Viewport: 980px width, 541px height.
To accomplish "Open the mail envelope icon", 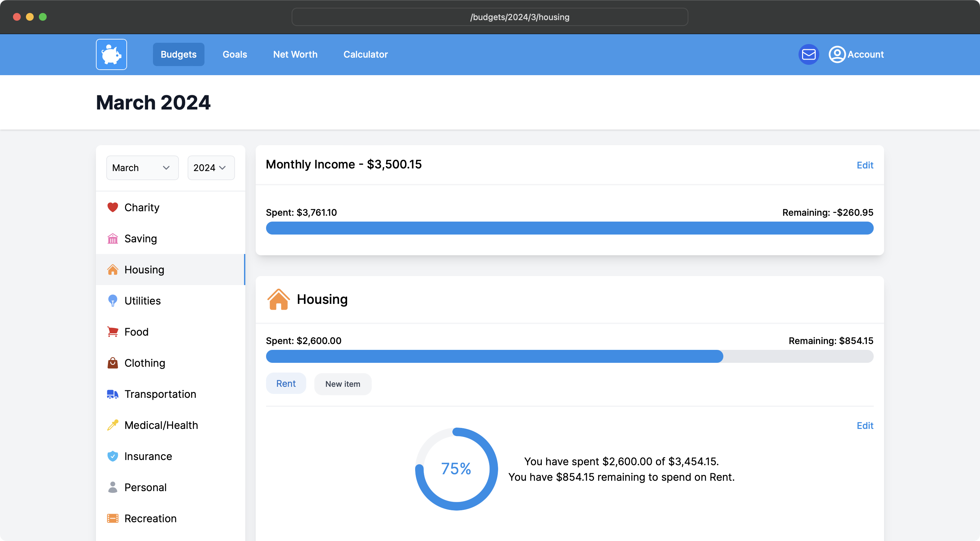I will [x=809, y=54].
